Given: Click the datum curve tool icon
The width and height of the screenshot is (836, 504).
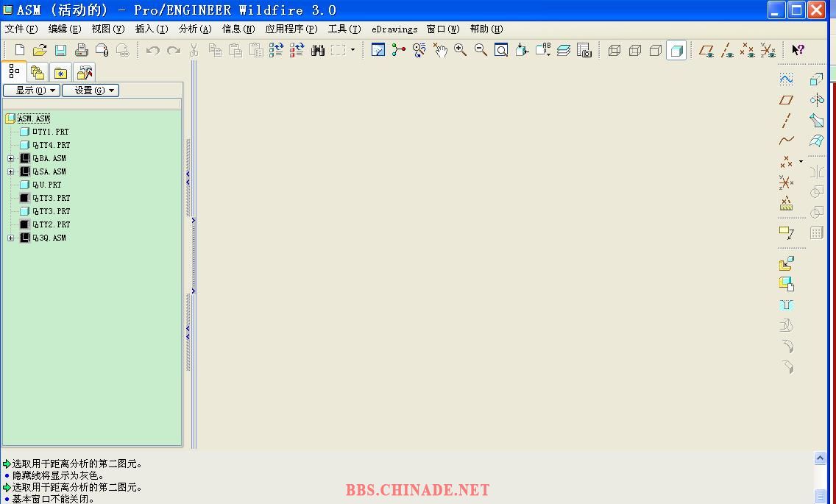Looking at the screenshot, I should pyautogui.click(x=787, y=141).
